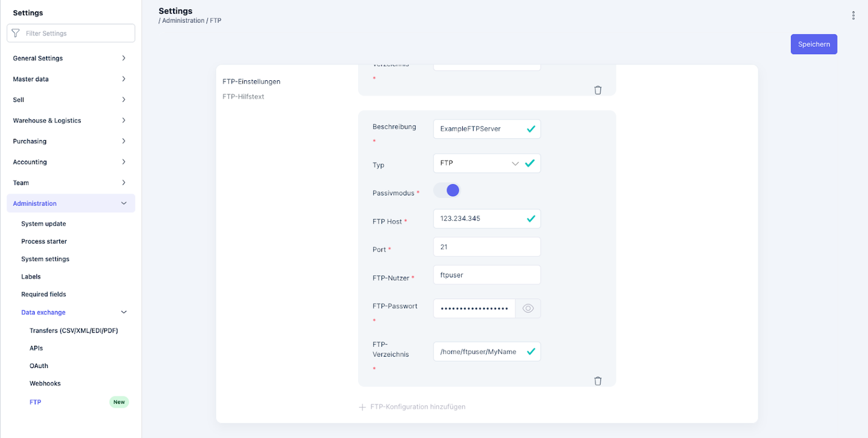Click the green checkmark in the Beschreibung field
Screen dimensions: 868x438
(x=530, y=129)
